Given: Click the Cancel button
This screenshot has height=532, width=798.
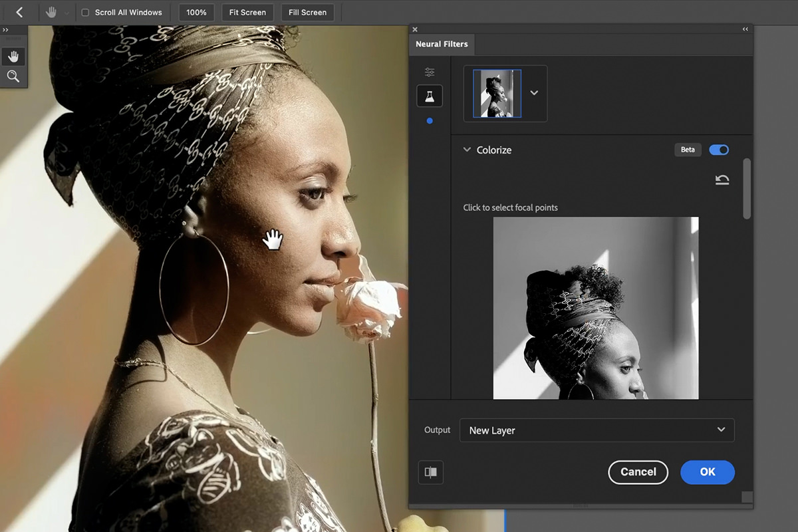Looking at the screenshot, I should 638,472.
